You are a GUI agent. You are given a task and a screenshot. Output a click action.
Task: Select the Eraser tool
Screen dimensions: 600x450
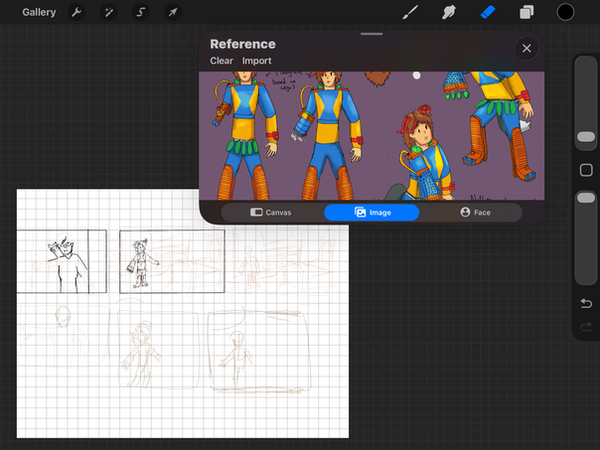coord(488,12)
